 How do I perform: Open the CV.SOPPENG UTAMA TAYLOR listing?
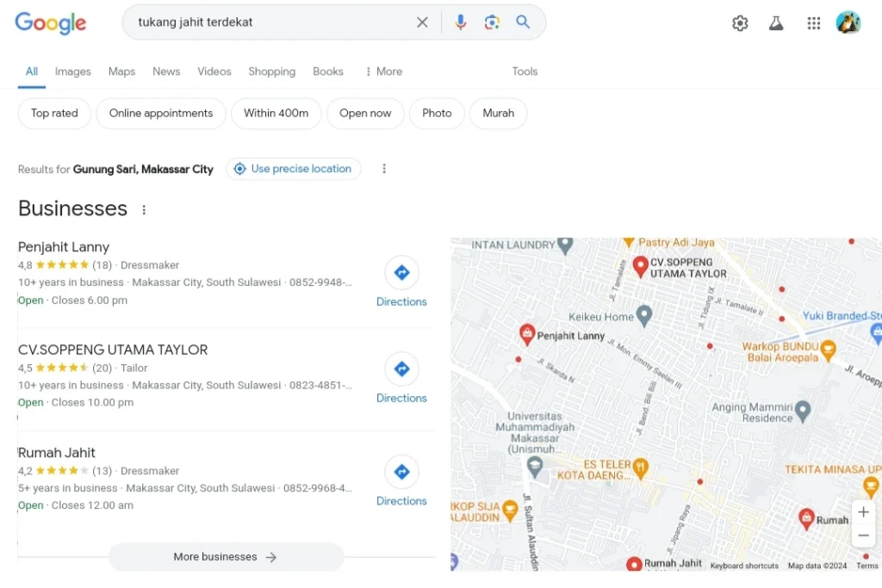pyautogui.click(x=113, y=350)
